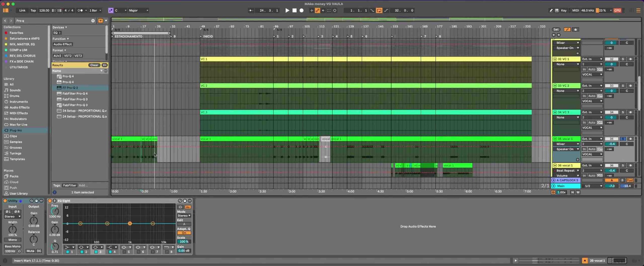Toggle the EQ Eight device activator
644x266 pixels.
pos(50,201)
